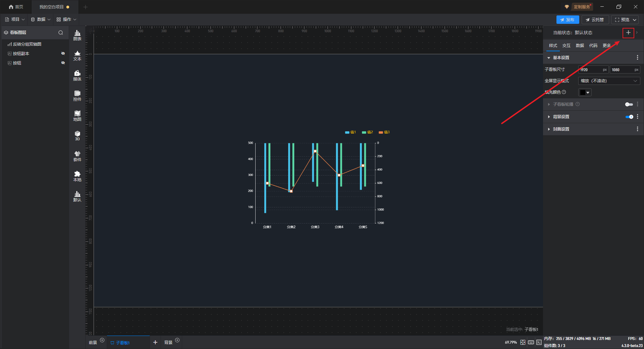Open the 3D components icon
The image size is (644, 349).
77,136
